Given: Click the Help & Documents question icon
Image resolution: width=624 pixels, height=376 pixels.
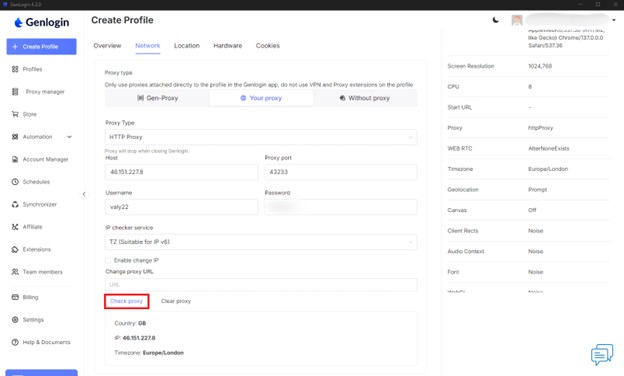Looking at the screenshot, I should 15,342.
